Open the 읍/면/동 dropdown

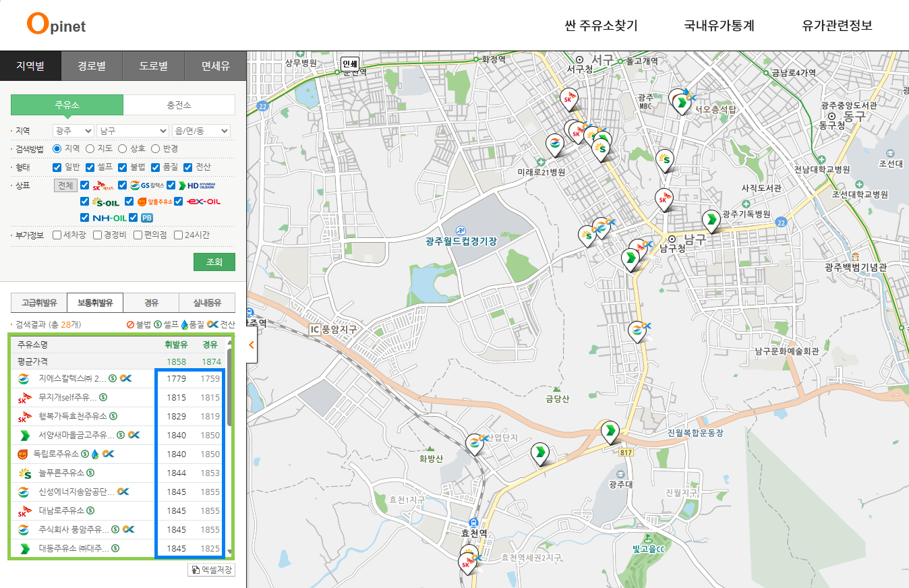pyautogui.click(x=201, y=131)
